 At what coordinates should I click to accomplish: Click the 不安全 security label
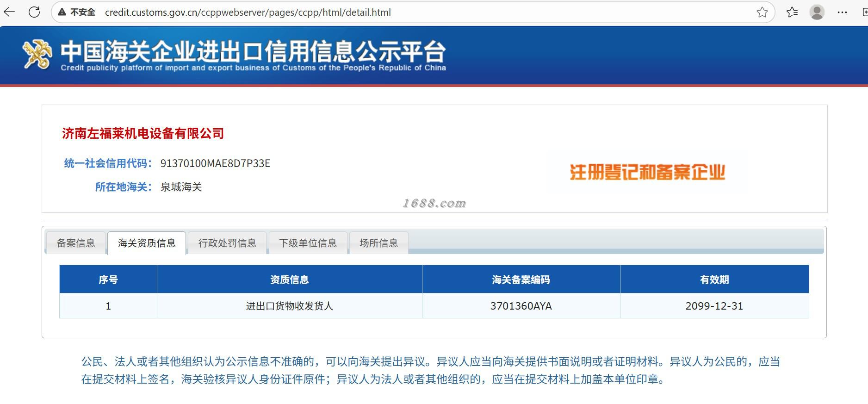click(x=83, y=12)
